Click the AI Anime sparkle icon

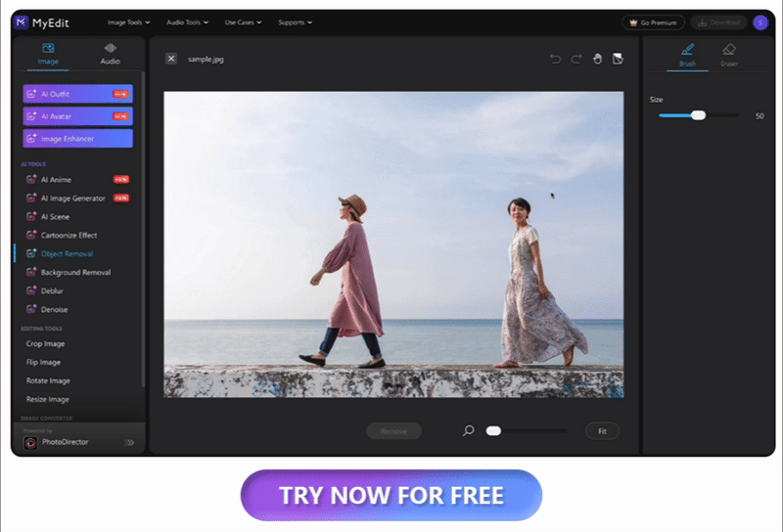(31, 179)
